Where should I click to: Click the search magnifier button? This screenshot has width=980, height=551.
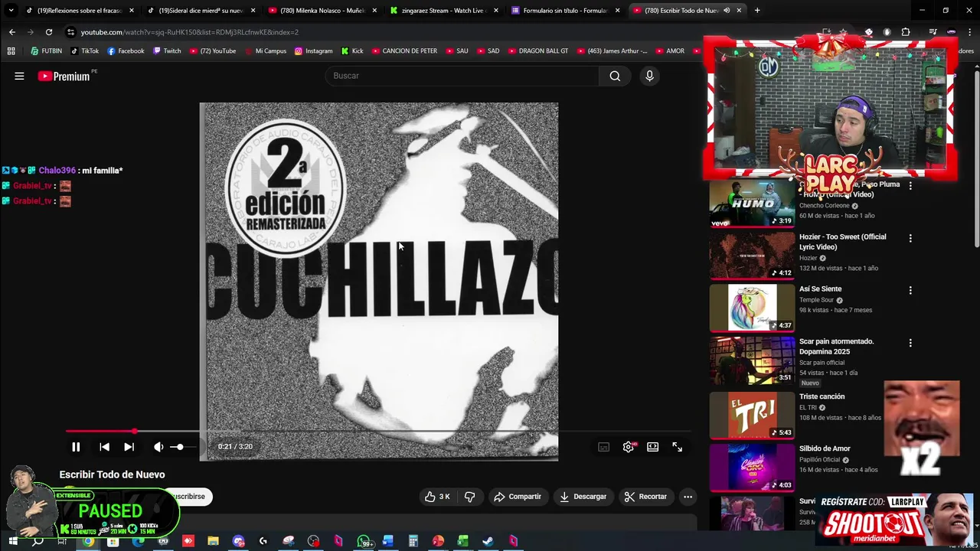click(x=615, y=76)
